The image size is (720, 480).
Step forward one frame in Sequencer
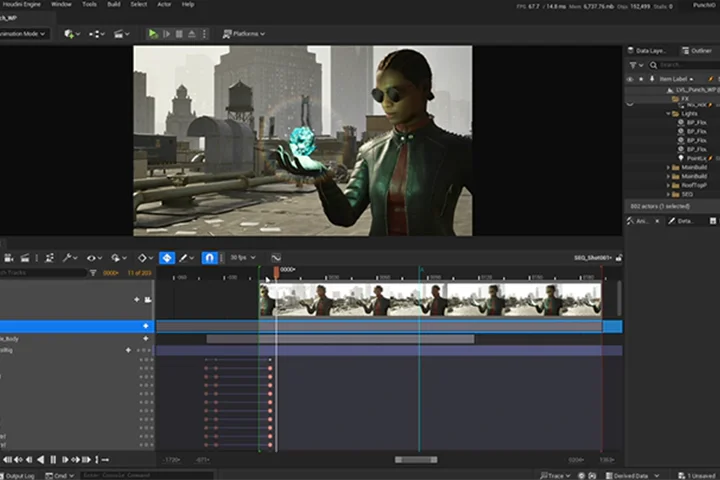(x=64, y=459)
